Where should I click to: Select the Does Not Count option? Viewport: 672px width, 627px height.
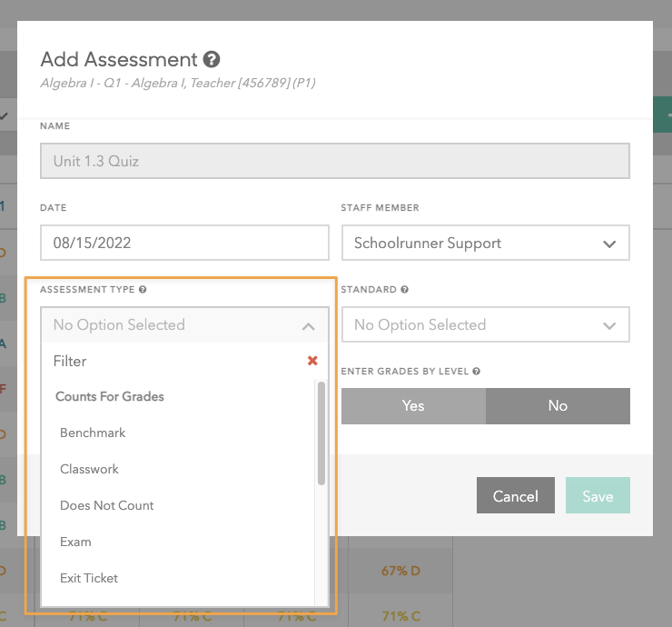[x=107, y=505]
